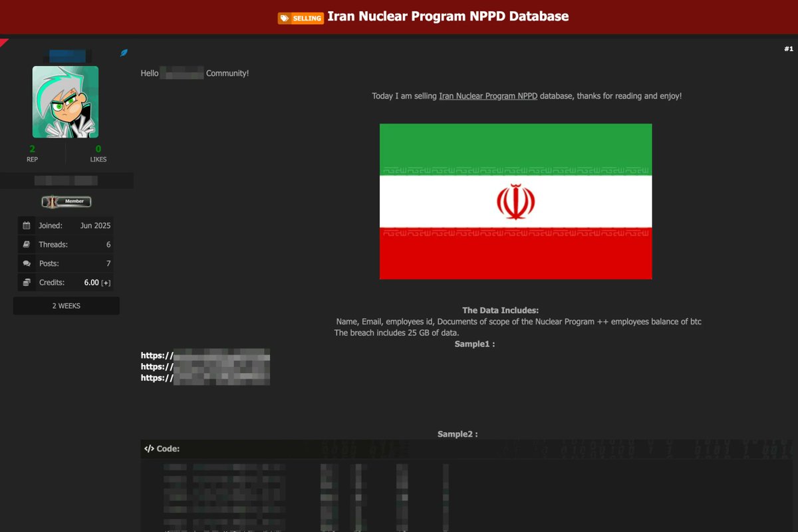
Task: Click the LIKES count of 0
Action: (98, 149)
